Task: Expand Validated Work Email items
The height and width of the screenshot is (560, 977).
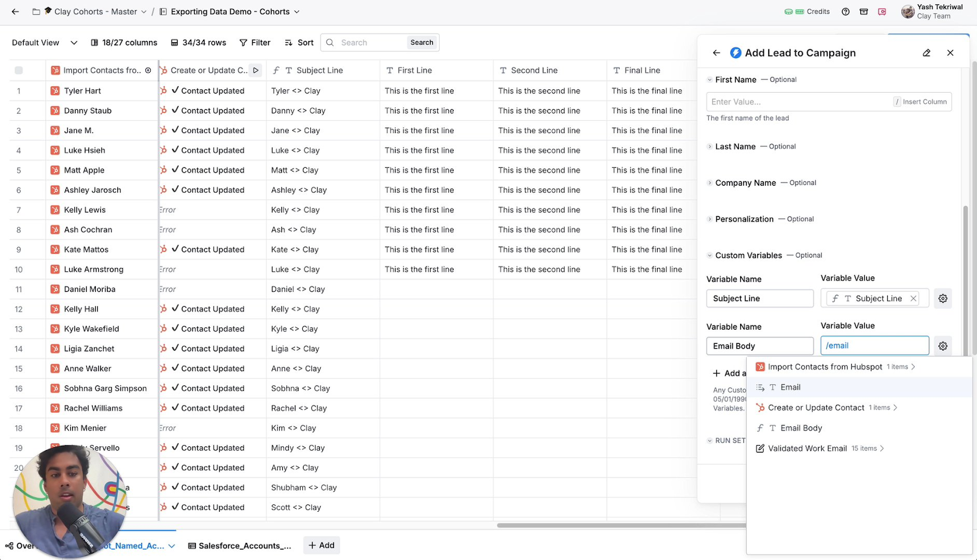Action: click(x=882, y=449)
